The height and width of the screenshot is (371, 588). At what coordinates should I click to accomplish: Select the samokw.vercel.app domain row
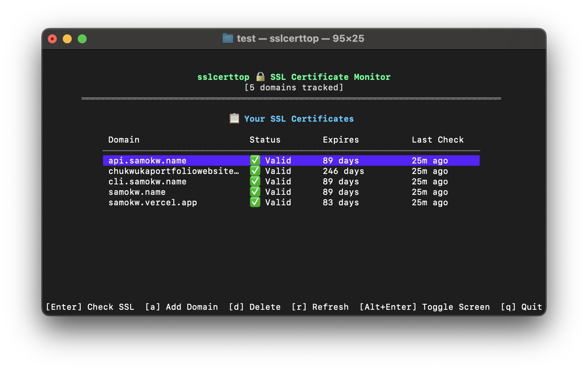coord(152,202)
